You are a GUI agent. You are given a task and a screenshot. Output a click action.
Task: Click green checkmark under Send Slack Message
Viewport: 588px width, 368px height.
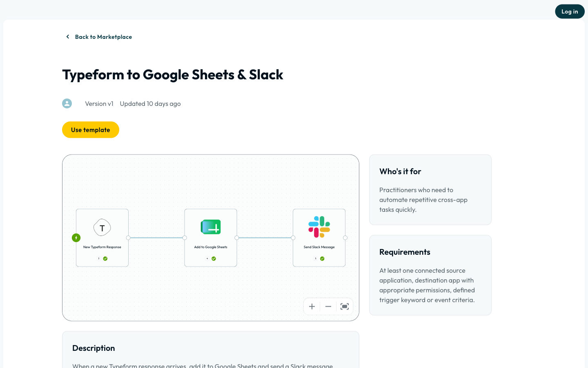[x=322, y=258]
